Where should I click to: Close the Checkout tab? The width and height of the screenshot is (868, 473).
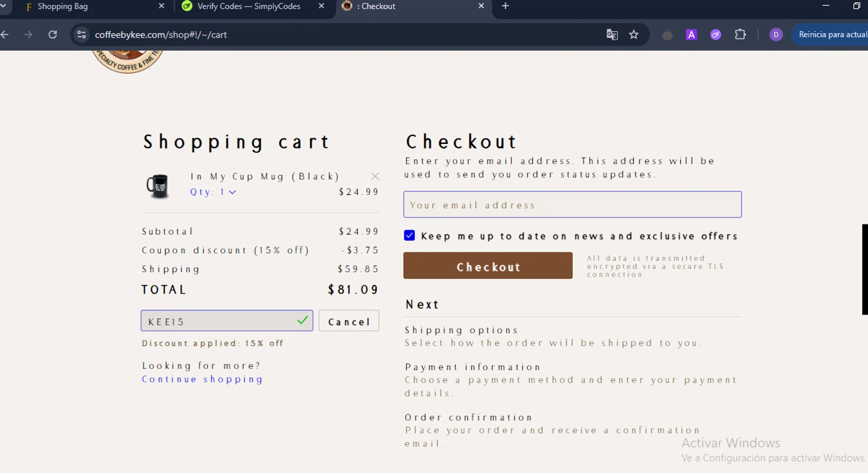(481, 6)
